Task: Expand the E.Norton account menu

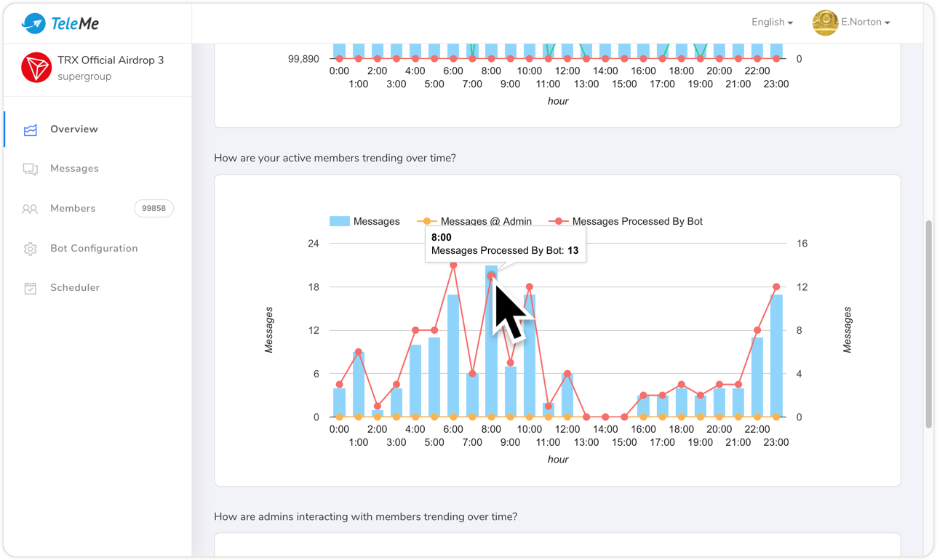Action: (x=865, y=23)
